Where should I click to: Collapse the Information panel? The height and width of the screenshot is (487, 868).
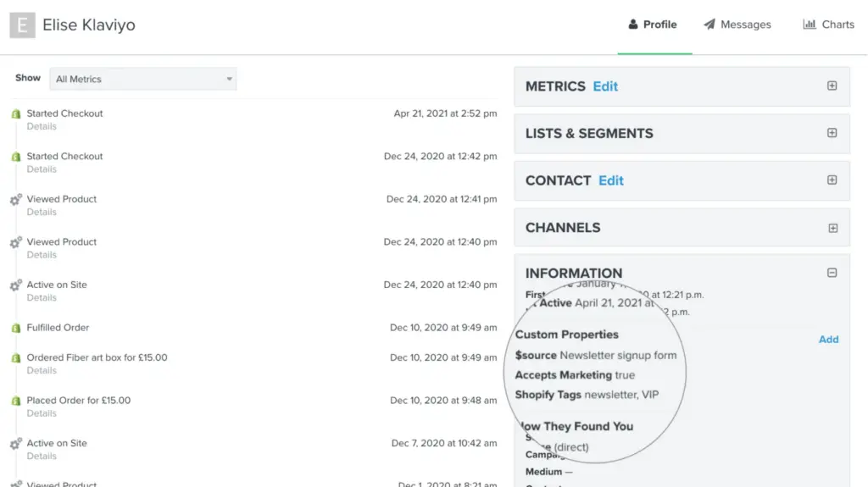coord(832,273)
